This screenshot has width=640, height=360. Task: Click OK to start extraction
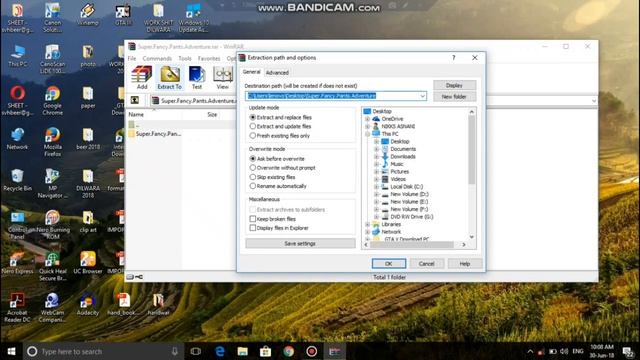coord(389,264)
